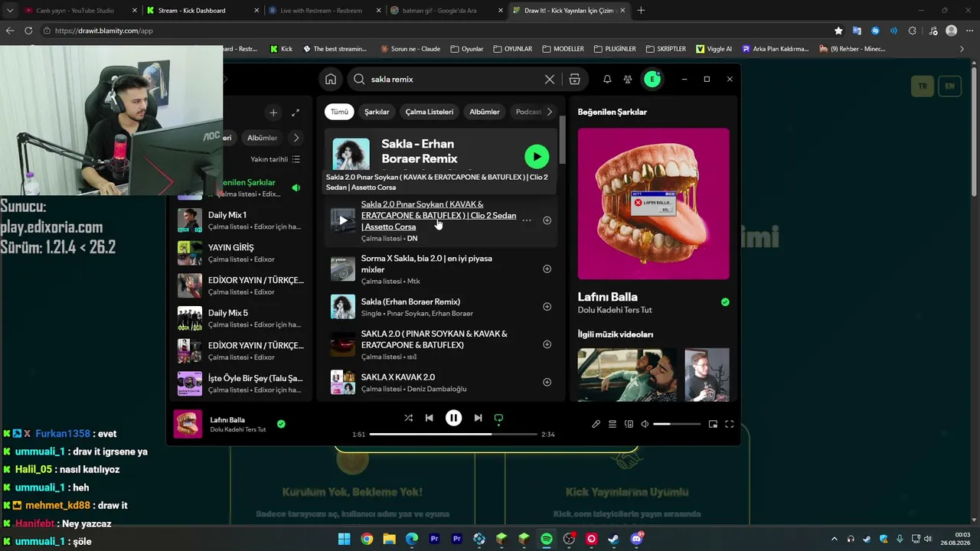Filter search results by Şarkılar
This screenshot has width=980, height=551.
(377, 112)
